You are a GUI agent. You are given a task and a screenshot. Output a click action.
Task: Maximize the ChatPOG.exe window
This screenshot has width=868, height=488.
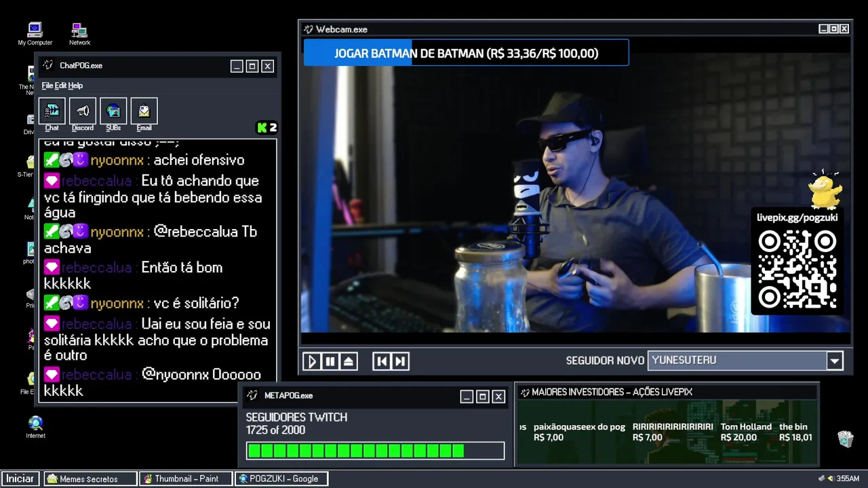(x=252, y=66)
